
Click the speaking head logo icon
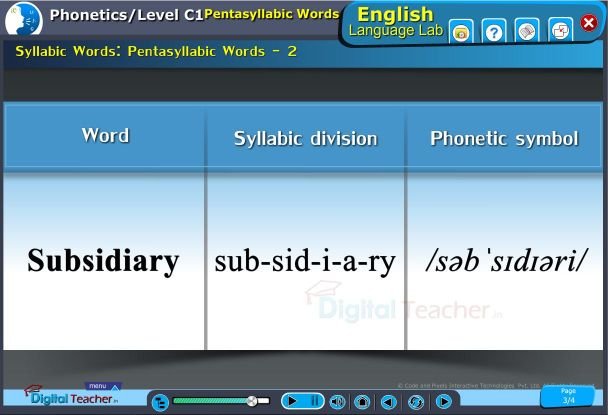[x=24, y=19]
